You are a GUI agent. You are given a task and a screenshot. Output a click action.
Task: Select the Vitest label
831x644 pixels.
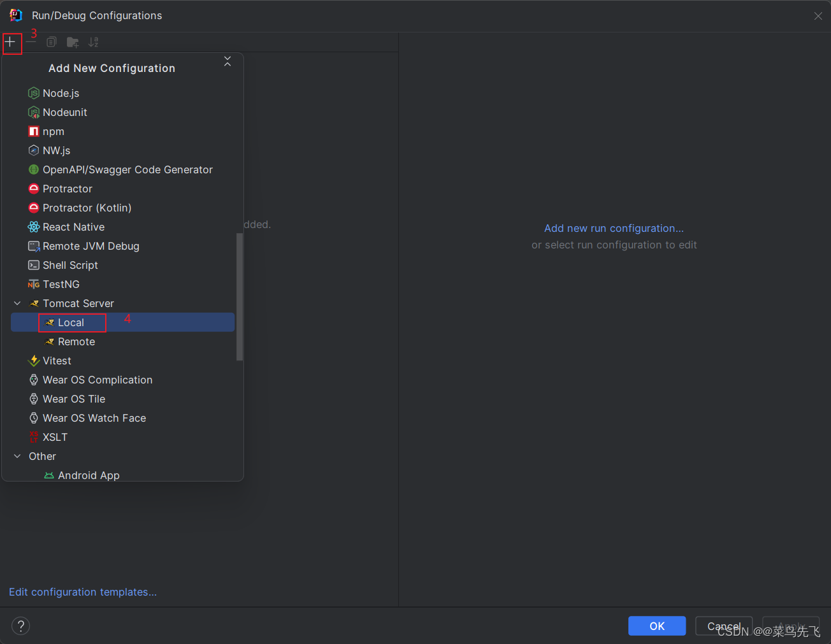point(57,361)
